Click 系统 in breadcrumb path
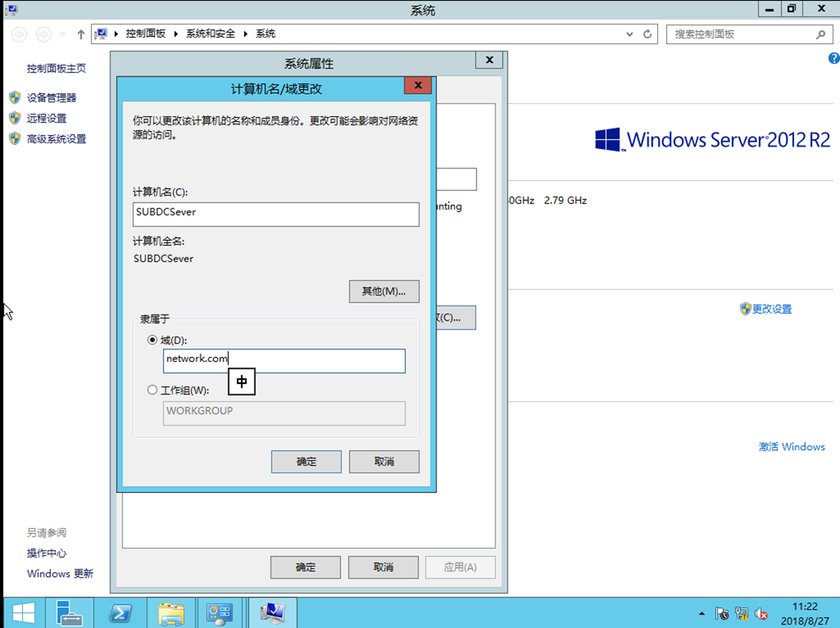This screenshot has height=628, width=840. [x=265, y=33]
